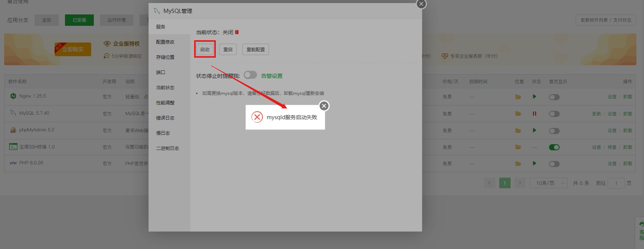Click the MySQL red paused status icon
This screenshot has height=249, width=644.
tap(535, 113)
